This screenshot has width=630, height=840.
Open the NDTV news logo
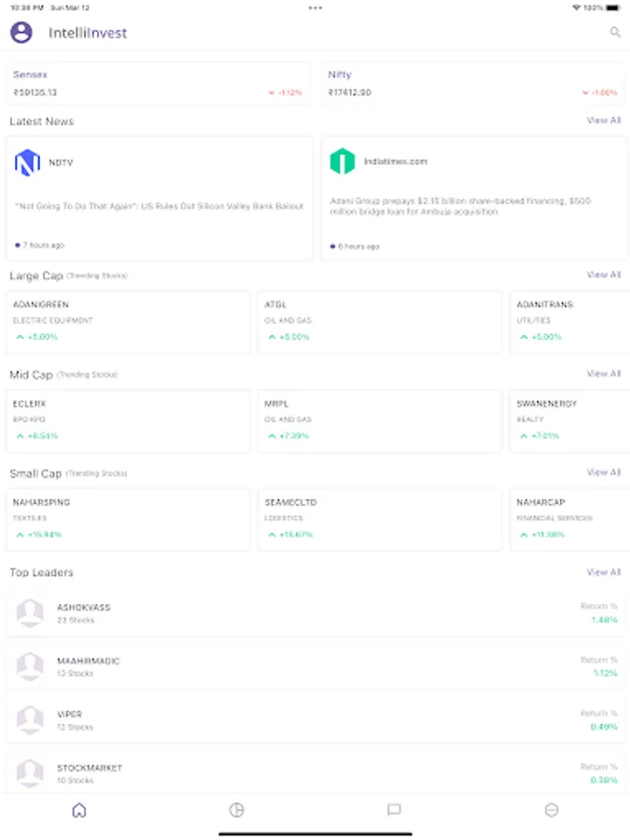pos(27,162)
